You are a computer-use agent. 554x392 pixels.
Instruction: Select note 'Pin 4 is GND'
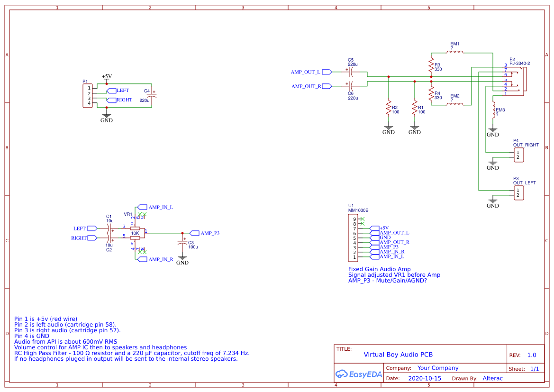32,336
